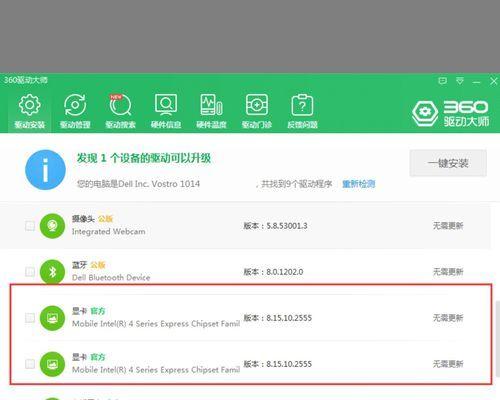
Task: Click the second 显卡 display adapter icon
Action: (52, 364)
